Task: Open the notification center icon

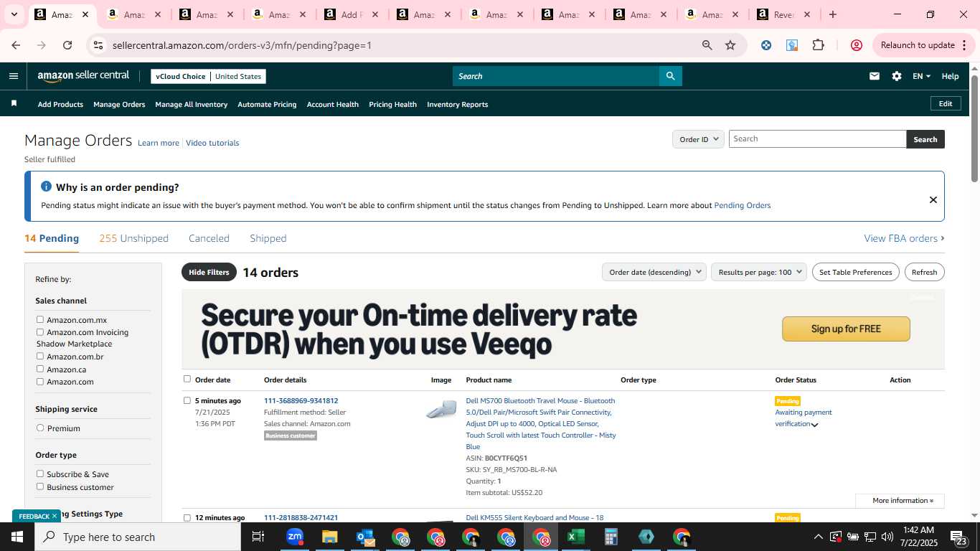Action: (958, 537)
